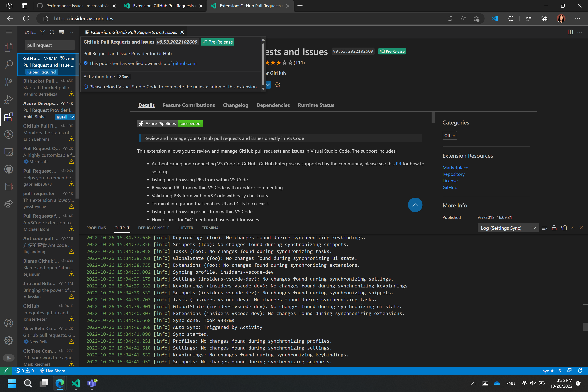Open the Manage gear in the activity bar
588x392 pixels.
point(9,340)
